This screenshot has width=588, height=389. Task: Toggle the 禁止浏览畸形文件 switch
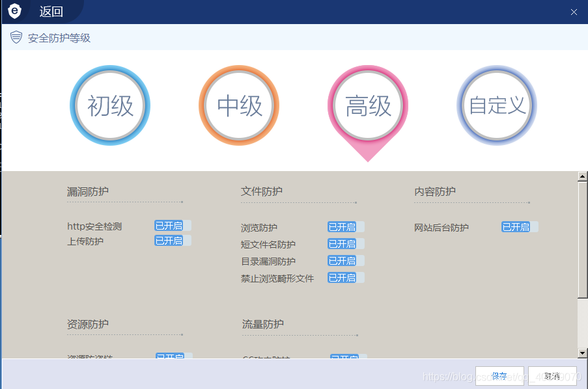pyautogui.click(x=346, y=278)
